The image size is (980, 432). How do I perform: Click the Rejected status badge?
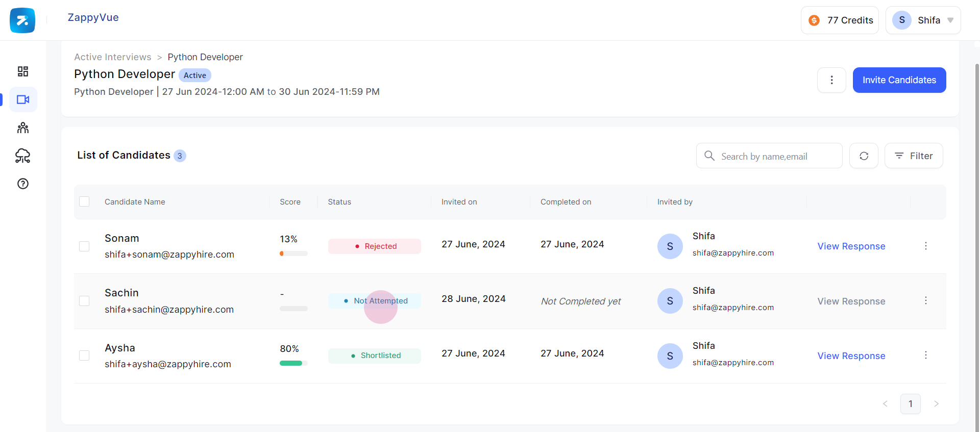pyautogui.click(x=375, y=246)
